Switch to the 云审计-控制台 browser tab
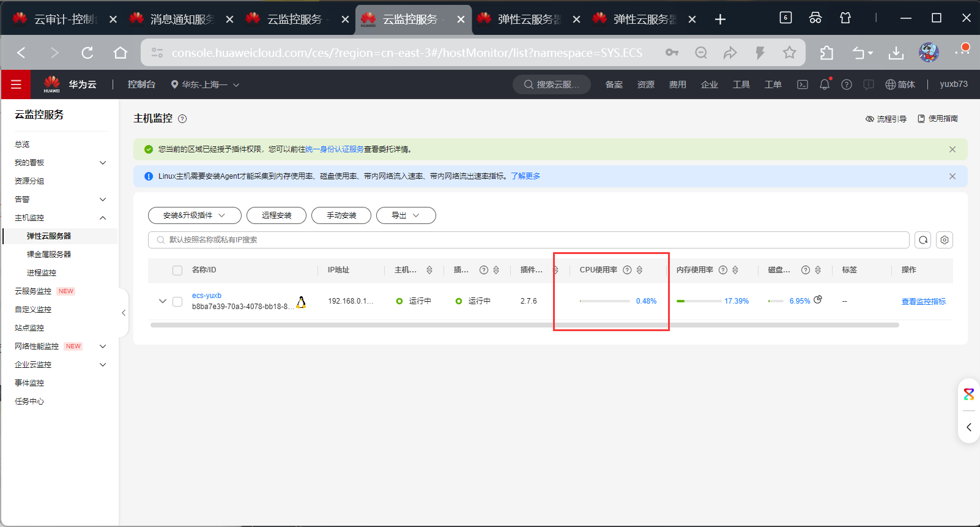The height and width of the screenshot is (527, 980). click(x=65, y=20)
